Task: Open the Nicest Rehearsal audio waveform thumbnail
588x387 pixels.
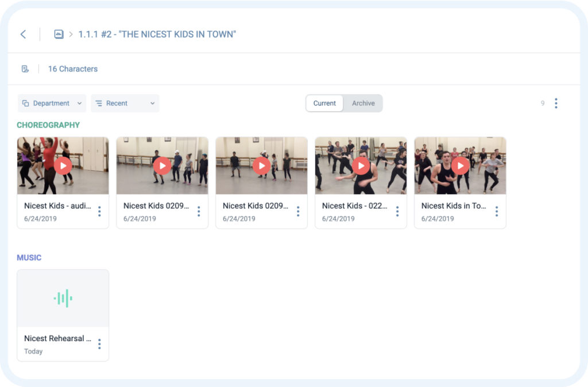Action: [63, 299]
